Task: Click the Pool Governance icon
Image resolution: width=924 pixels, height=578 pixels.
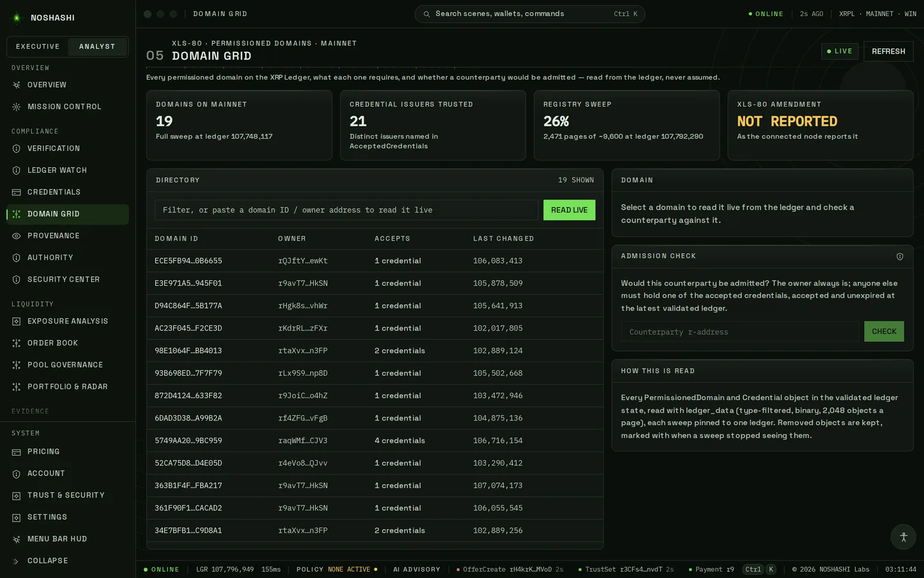Action: 17,365
